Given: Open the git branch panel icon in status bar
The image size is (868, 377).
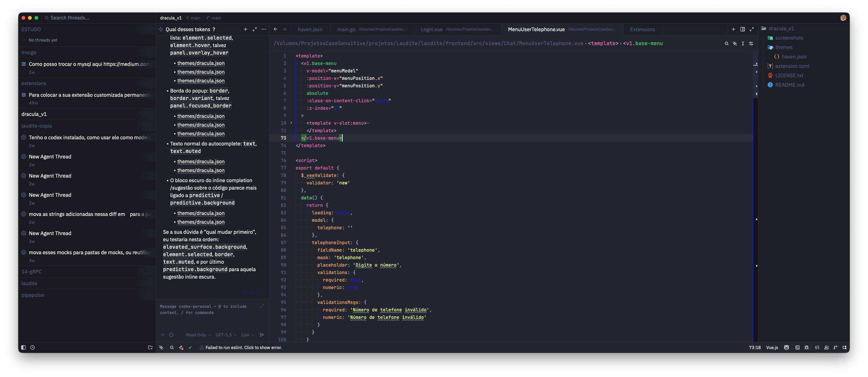Looking at the screenshot, I should tap(835, 347).
